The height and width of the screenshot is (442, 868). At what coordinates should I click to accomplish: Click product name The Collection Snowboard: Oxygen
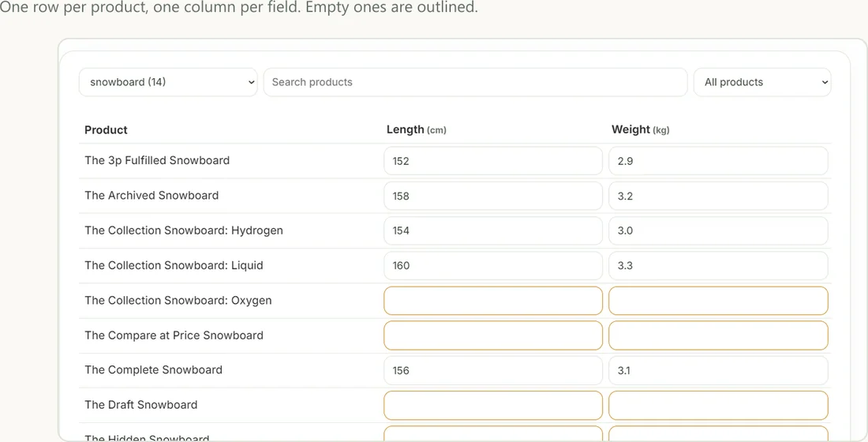point(178,300)
